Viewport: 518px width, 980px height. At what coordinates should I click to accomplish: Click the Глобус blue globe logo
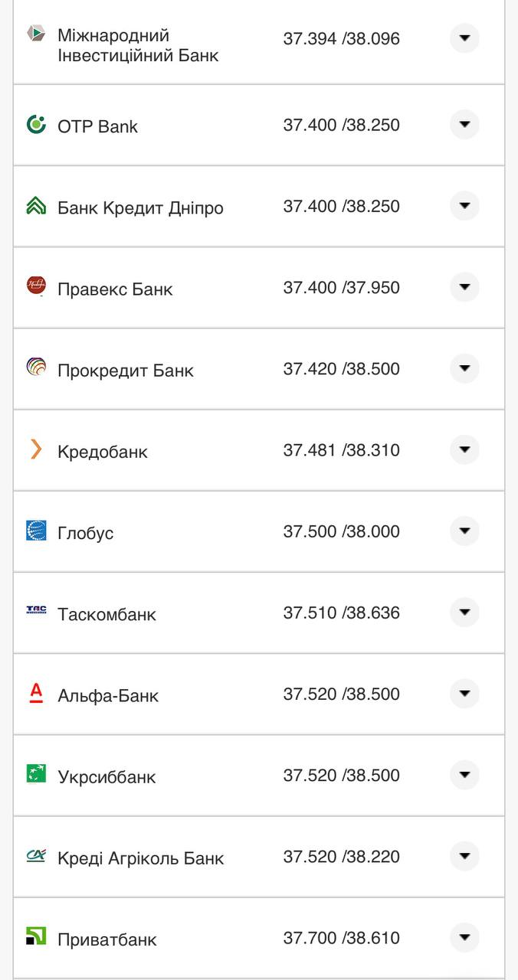[36, 531]
